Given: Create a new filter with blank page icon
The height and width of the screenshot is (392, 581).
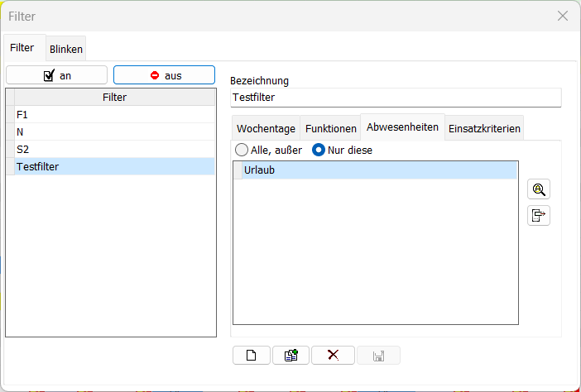Looking at the screenshot, I should [x=252, y=356].
